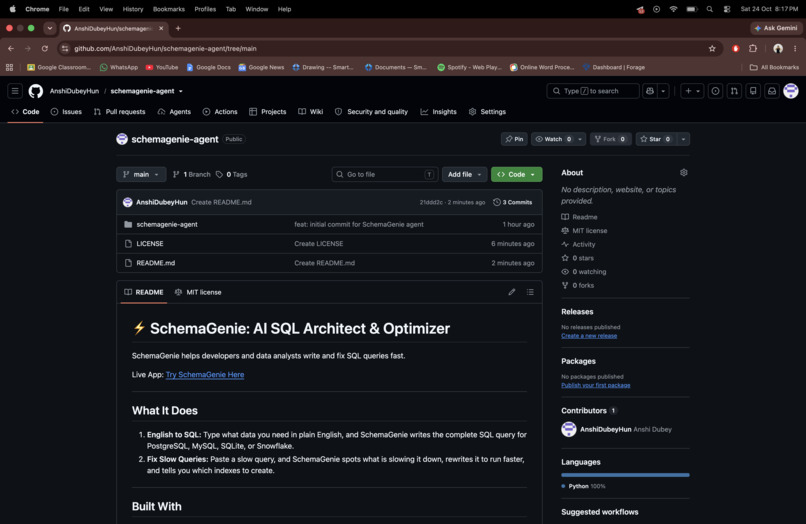806x524 pixels.
Task: Click the Type / to search box
Action: pos(593,91)
